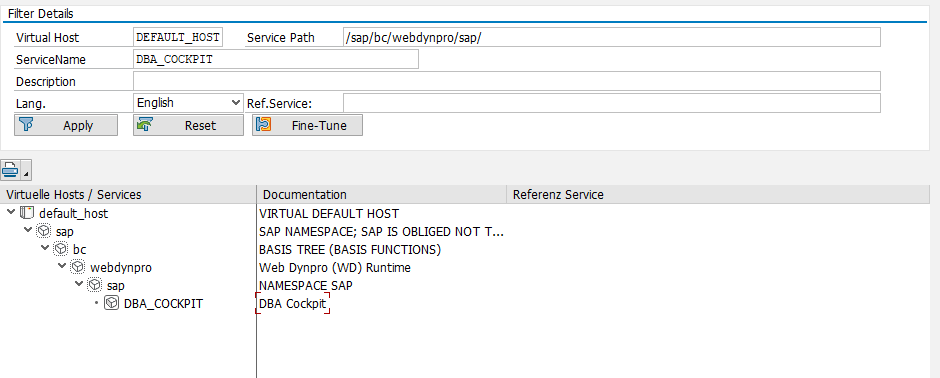
Task: Click the orange icon on the Fine-Tune button
Action: tap(264, 125)
